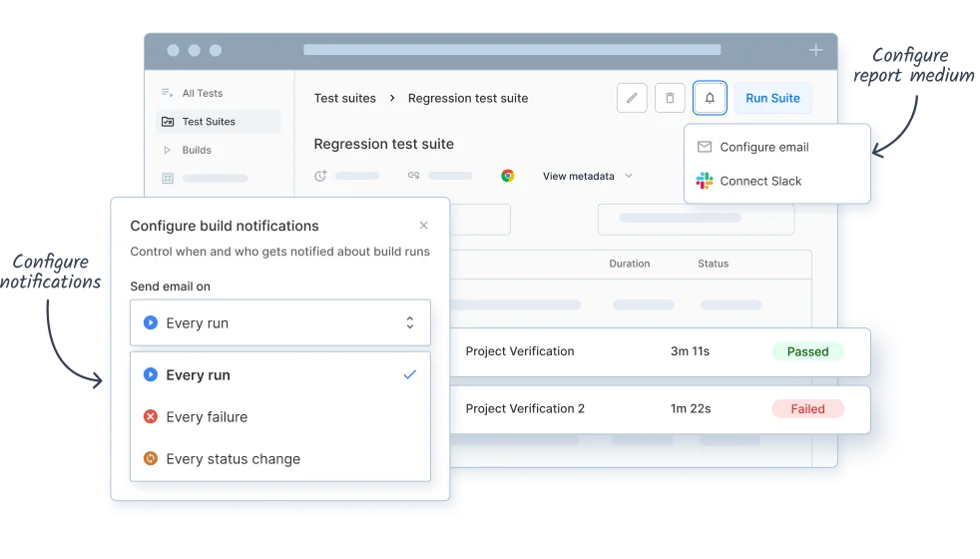Click the All Tests list icon
Screen dimensions: 980x559
[167, 93]
